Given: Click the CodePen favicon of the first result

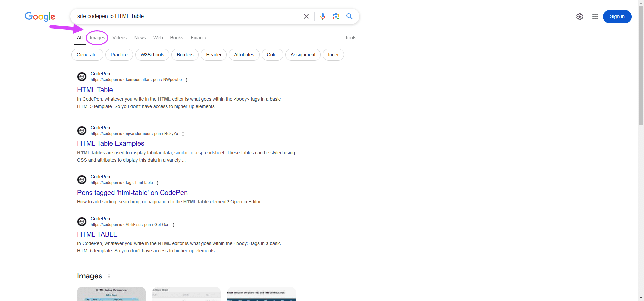Looking at the screenshot, I should (82, 77).
